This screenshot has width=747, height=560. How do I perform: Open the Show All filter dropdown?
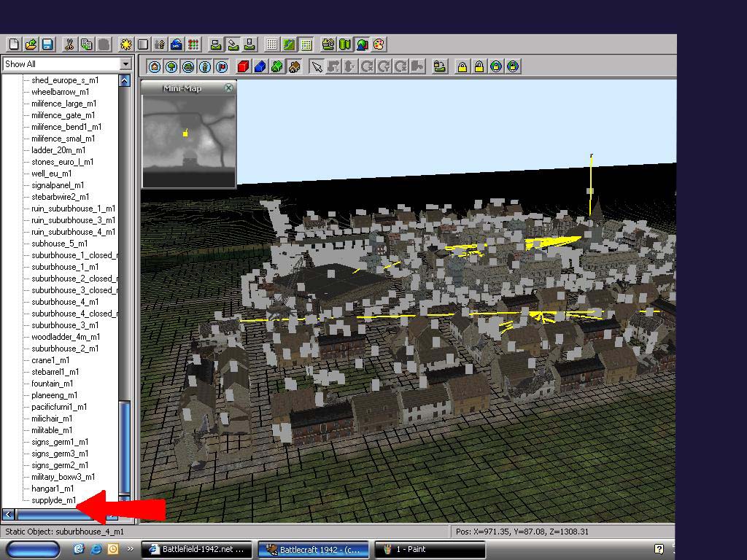[x=125, y=64]
